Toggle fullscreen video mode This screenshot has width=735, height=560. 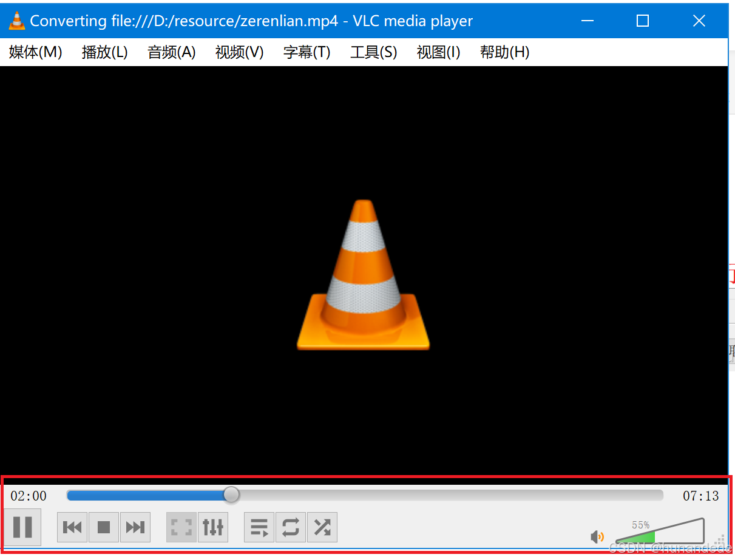coord(181,527)
